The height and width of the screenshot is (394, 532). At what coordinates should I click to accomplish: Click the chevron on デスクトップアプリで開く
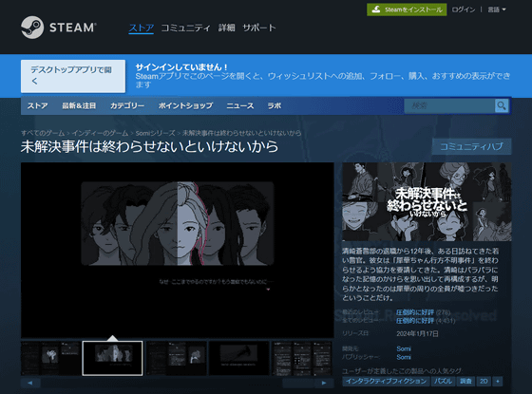pyautogui.click(x=34, y=81)
